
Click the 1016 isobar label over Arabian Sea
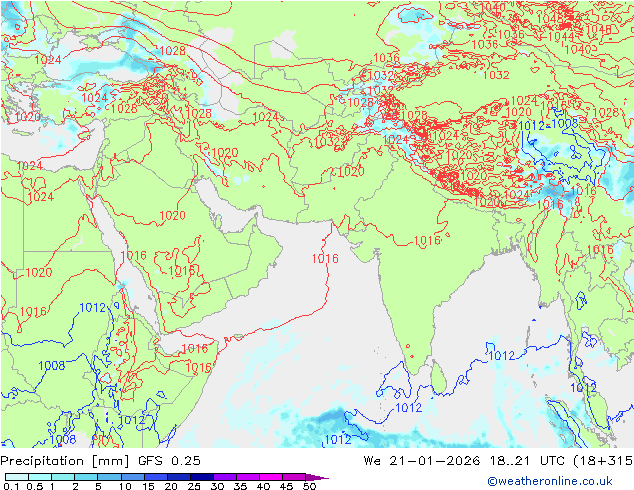[x=325, y=258]
